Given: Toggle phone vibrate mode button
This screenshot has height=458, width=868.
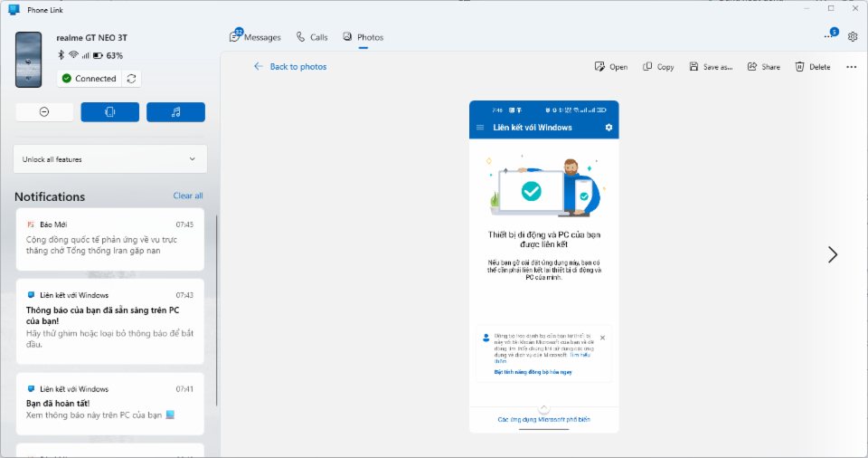Looking at the screenshot, I should pos(109,112).
